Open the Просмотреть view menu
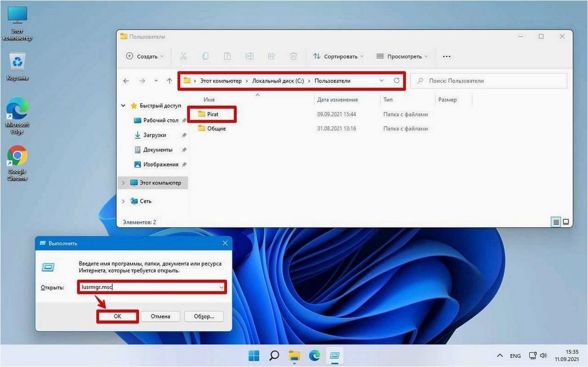 [x=402, y=56]
